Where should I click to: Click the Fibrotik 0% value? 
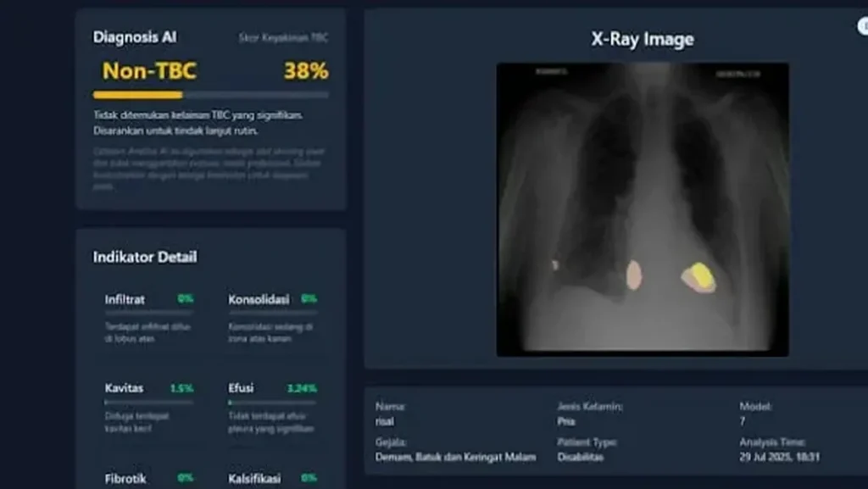186,477
